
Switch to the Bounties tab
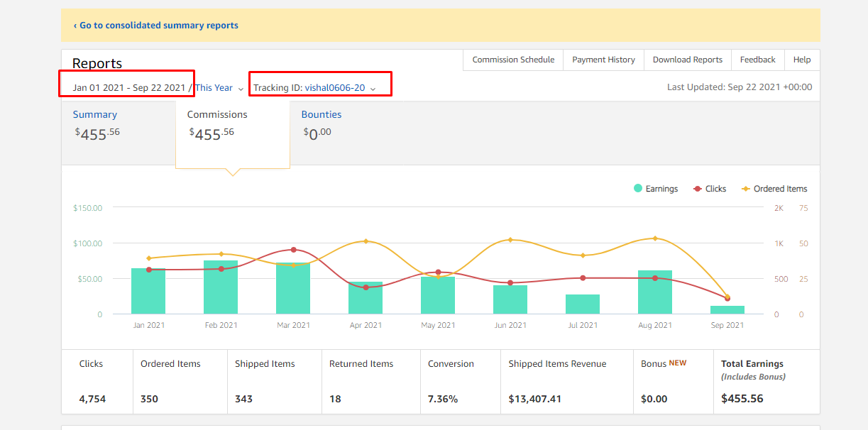point(322,114)
